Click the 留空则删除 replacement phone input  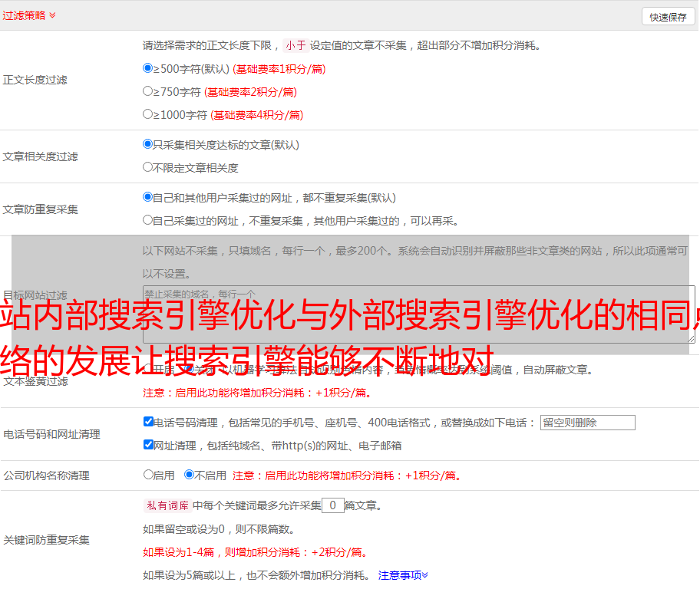[x=587, y=423]
